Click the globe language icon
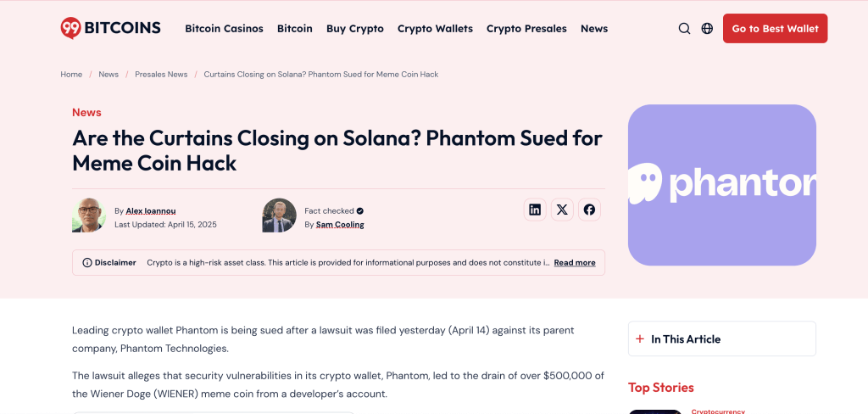Image resolution: width=868 pixels, height=414 pixels. pyautogui.click(x=707, y=29)
